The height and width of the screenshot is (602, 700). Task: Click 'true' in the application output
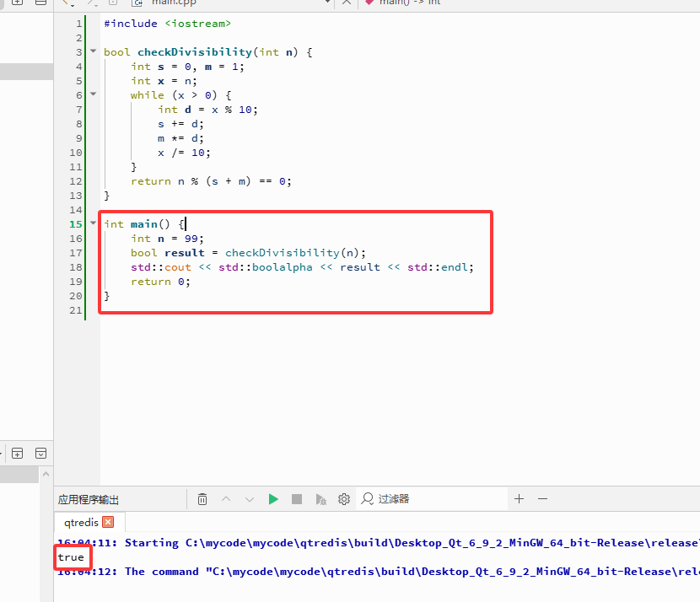coord(71,557)
